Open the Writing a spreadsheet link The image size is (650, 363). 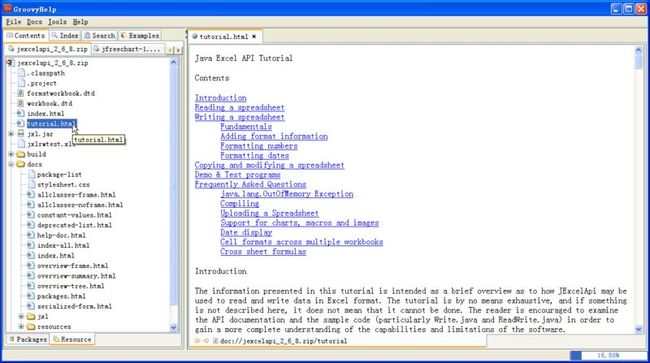(240, 117)
